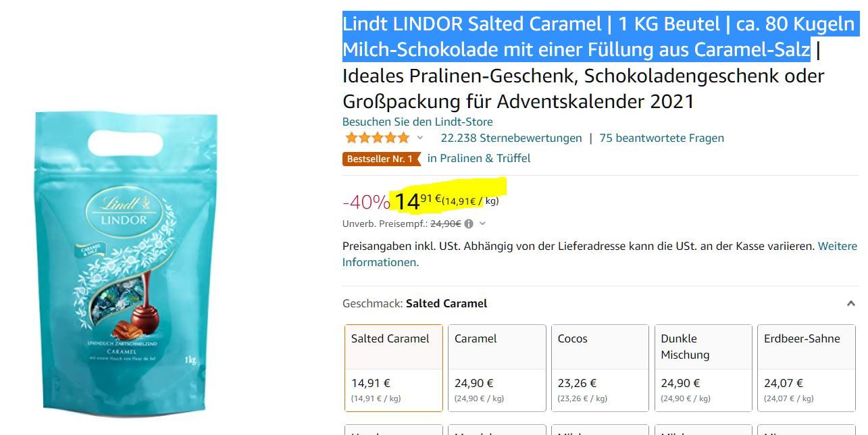Select the Salted Caramel flavor option
The image size is (868, 435).
[394, 368]
